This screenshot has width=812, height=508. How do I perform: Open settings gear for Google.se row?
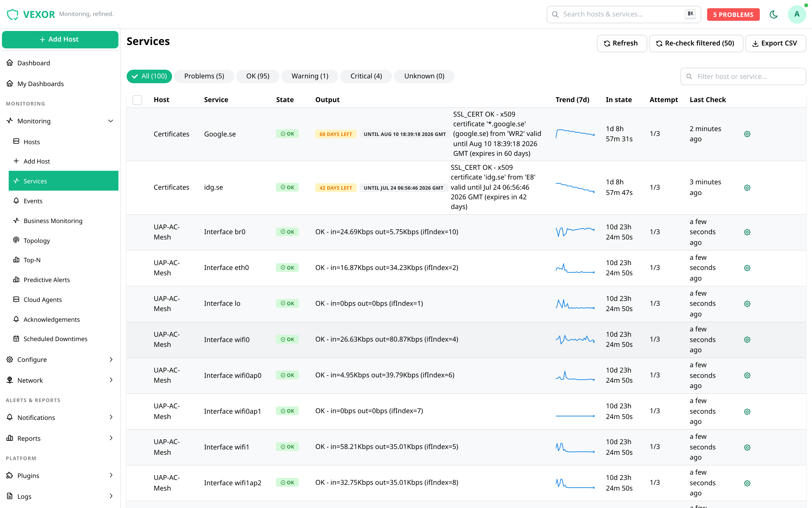(747, 134)
